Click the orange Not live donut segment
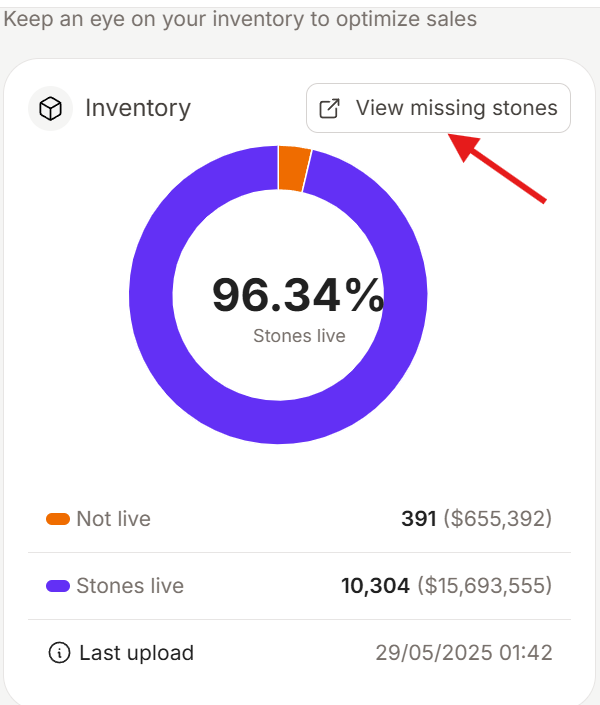Screen dimensions: 600x705 292,169
